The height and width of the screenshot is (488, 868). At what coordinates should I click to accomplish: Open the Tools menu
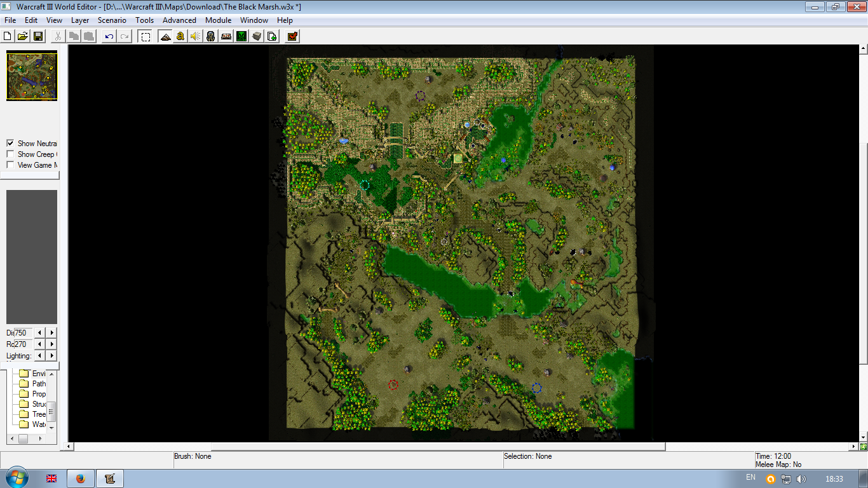[x=144, y=20]
